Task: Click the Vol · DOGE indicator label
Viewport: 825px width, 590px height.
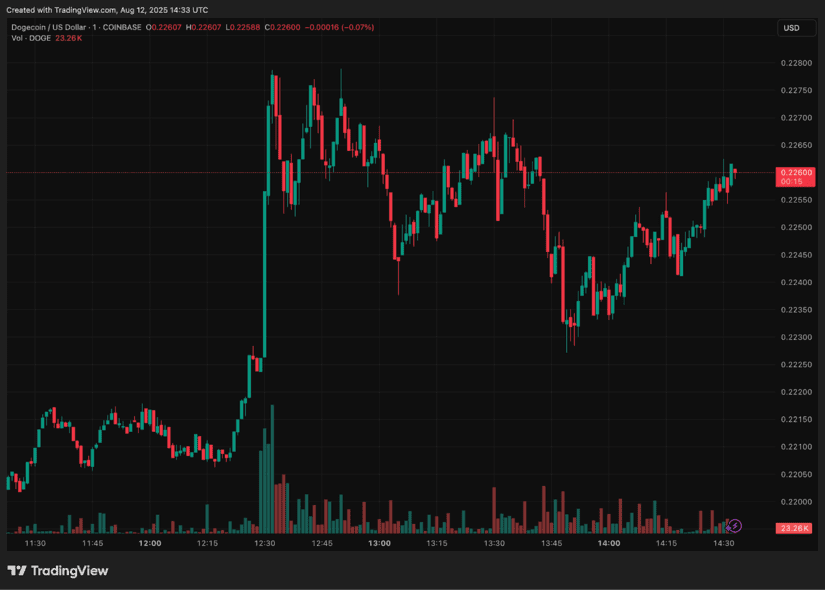Action: point(31,38)
